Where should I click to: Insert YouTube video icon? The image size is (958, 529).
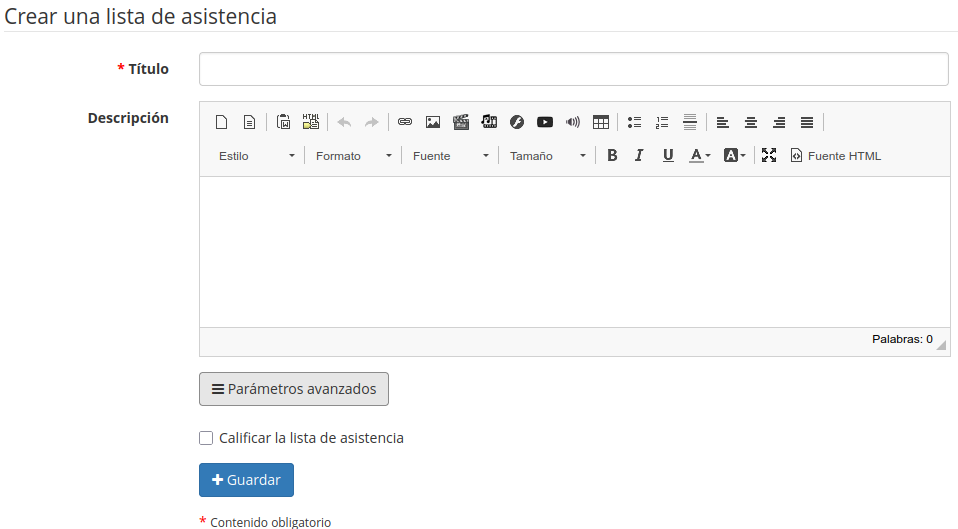(x=545, y=122)
